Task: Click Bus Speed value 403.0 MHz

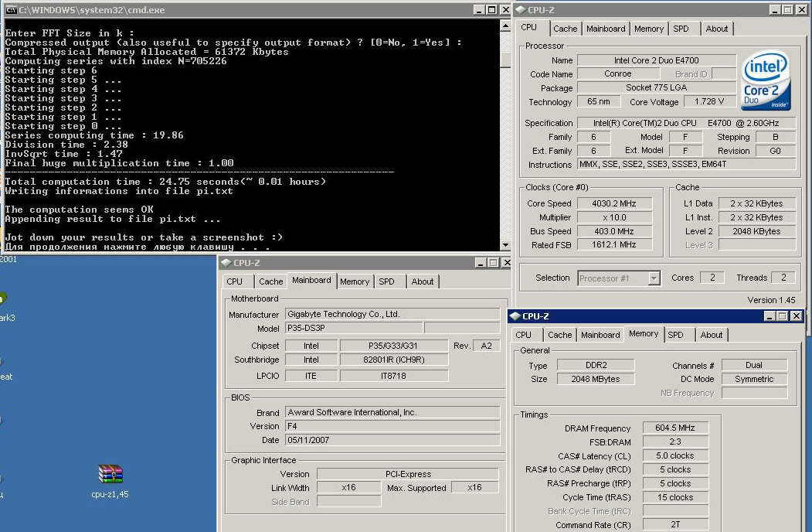Action: tap(614, 231)
